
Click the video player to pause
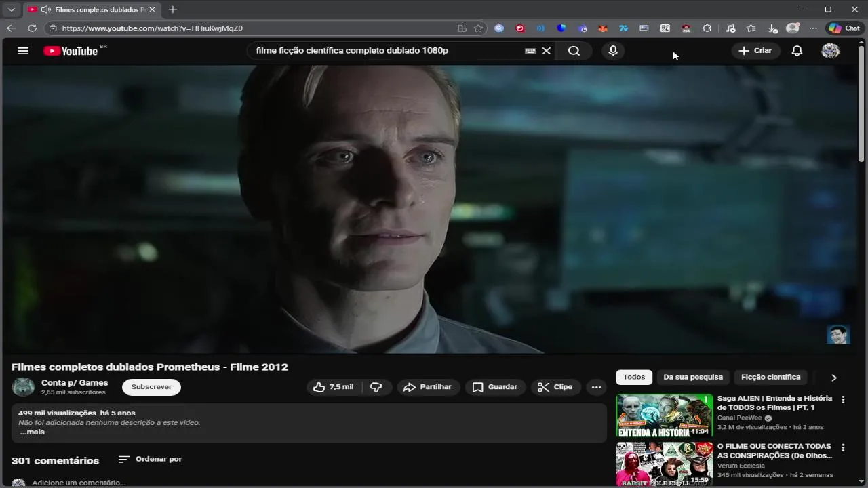(431, 209)
